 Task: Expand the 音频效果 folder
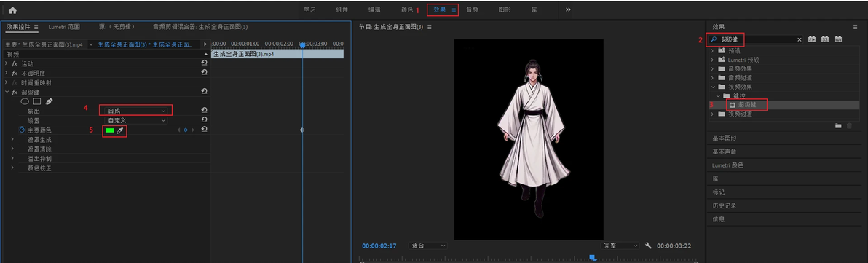[713, 68]
